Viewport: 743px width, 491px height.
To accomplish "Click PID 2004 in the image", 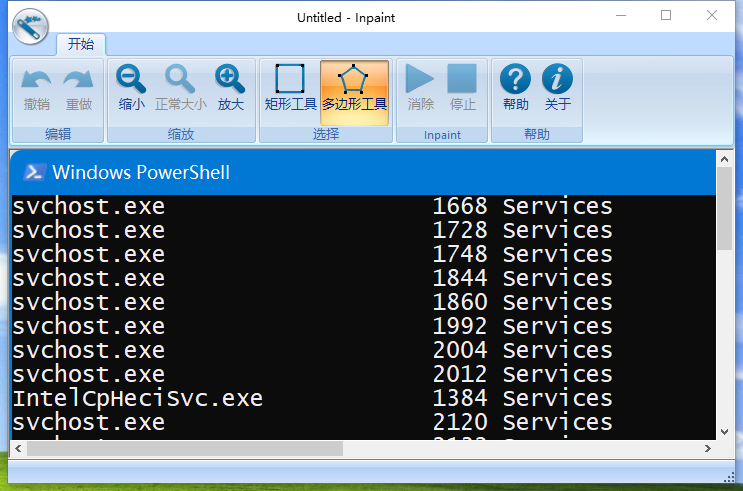I will (460, 350).
